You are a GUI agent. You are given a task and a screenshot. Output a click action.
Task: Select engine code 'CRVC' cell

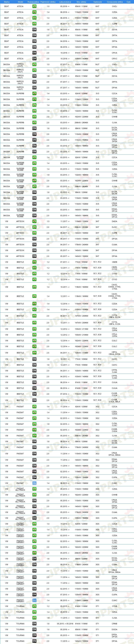(114, 59)
